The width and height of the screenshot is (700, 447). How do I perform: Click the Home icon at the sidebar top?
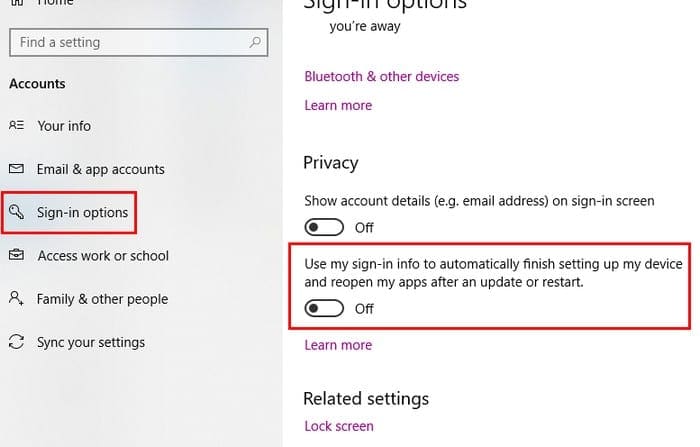coord(17,3)
